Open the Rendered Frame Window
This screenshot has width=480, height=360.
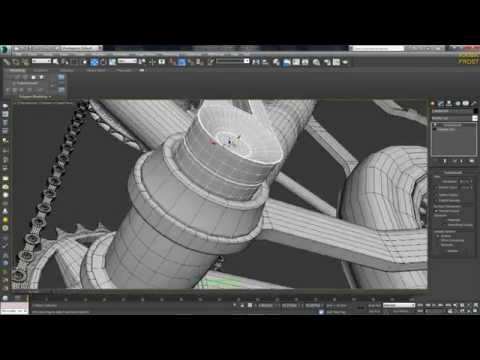pyautogui.click(x=336, y=62)
